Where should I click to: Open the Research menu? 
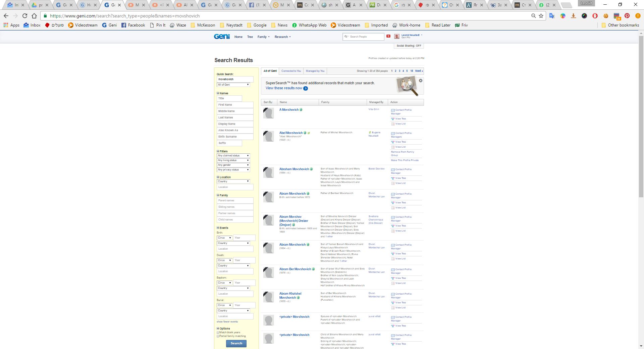tap(282, 37)
